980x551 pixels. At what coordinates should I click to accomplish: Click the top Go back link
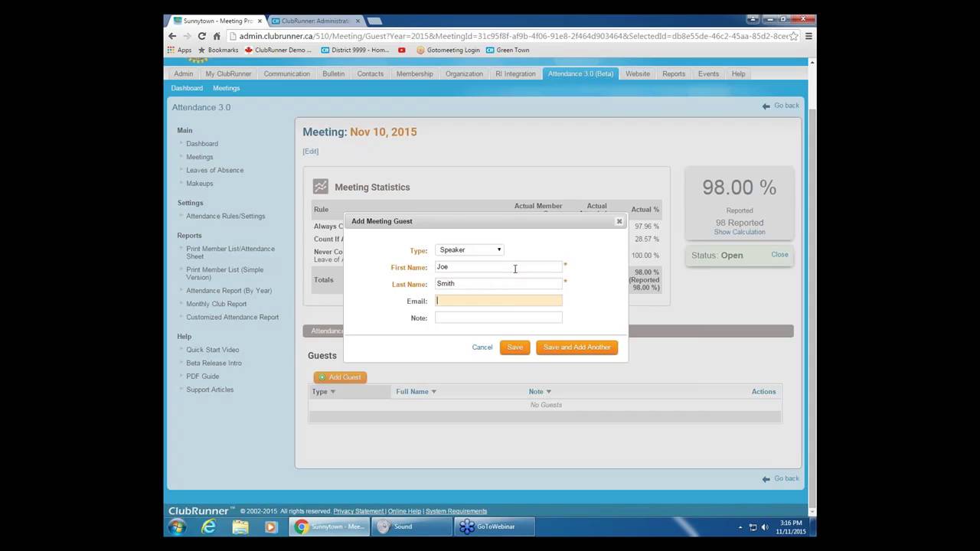click(x=781, y=106)
